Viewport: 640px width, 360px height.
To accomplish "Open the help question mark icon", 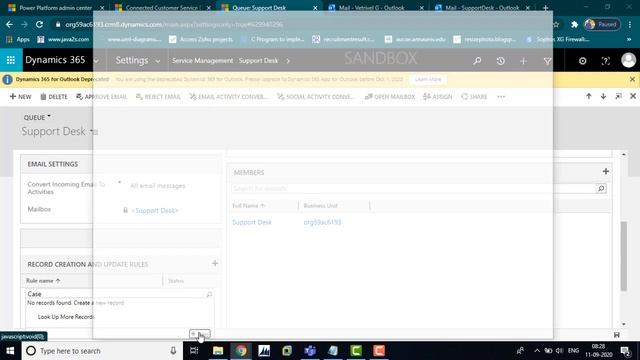I will pyautogui.click(x=606, y=61).
